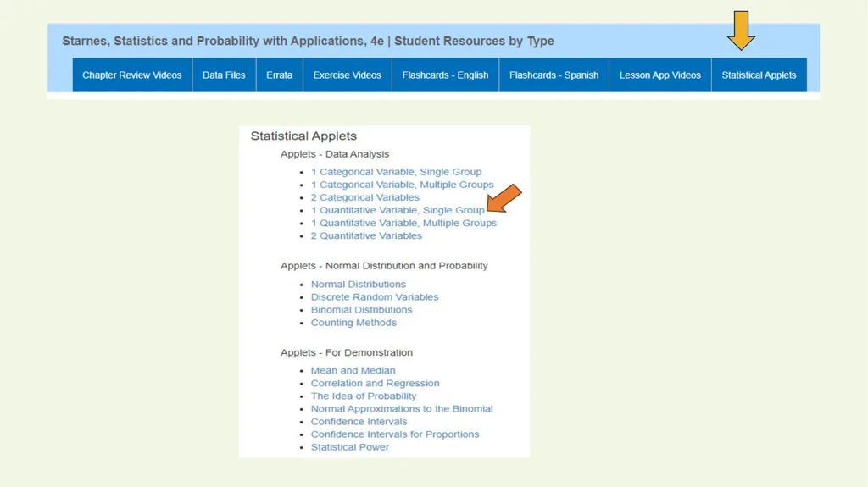Open Flashcards - English tab

pos(445,75)
